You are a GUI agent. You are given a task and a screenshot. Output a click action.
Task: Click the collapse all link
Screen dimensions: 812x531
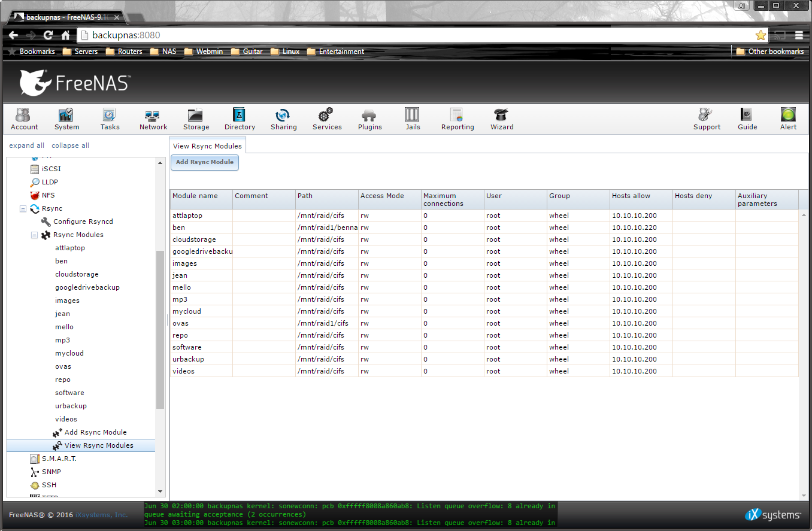pyautogui.click(x=70, y=145)
